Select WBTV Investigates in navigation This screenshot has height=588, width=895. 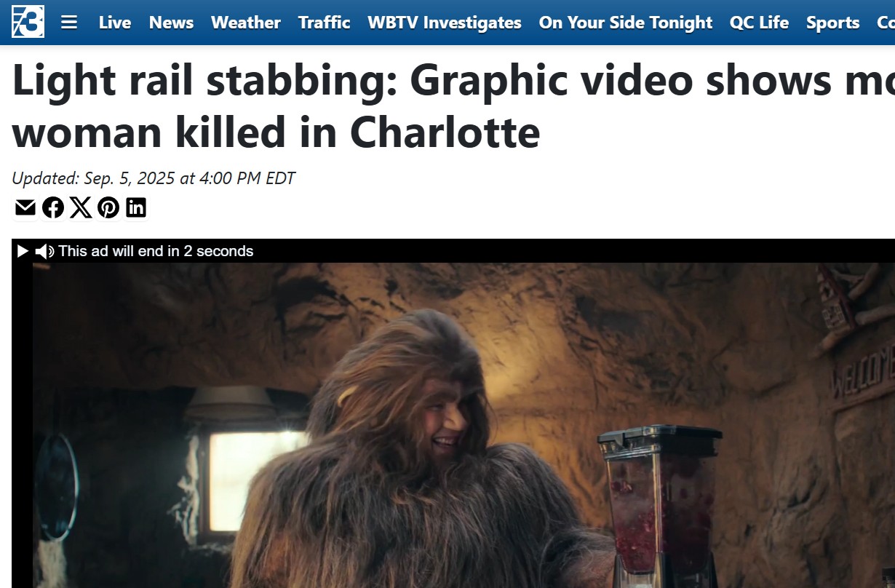[x=445, y=23]
